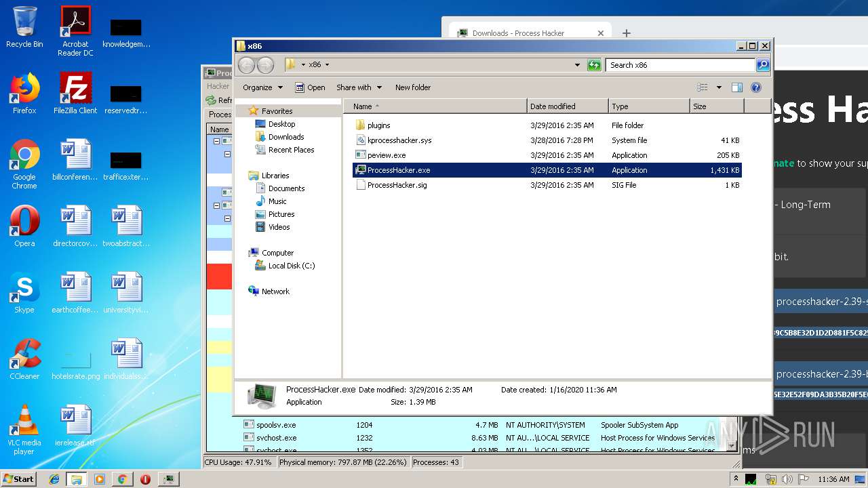Launch Acrobat Reader DC from desktop

75,30
